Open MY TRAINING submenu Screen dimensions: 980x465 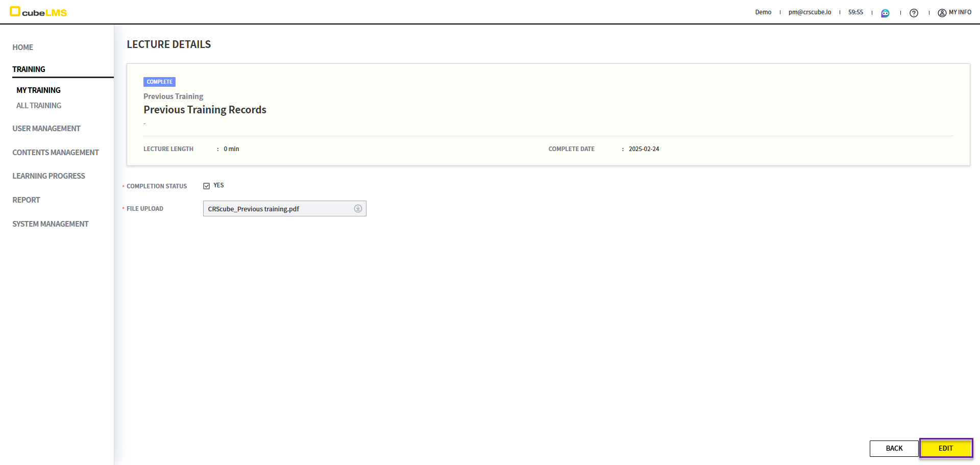pos(38,90)
